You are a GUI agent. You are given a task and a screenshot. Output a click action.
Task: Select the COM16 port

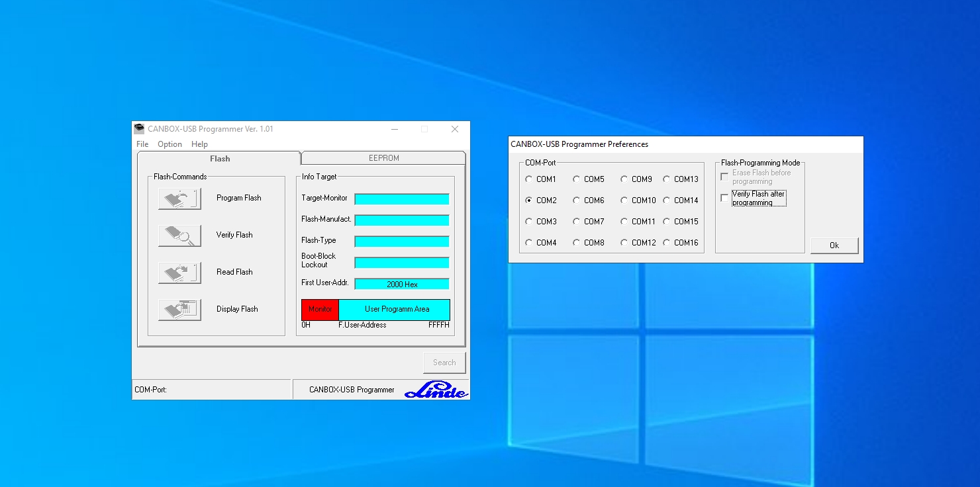[x=667, y=242]
